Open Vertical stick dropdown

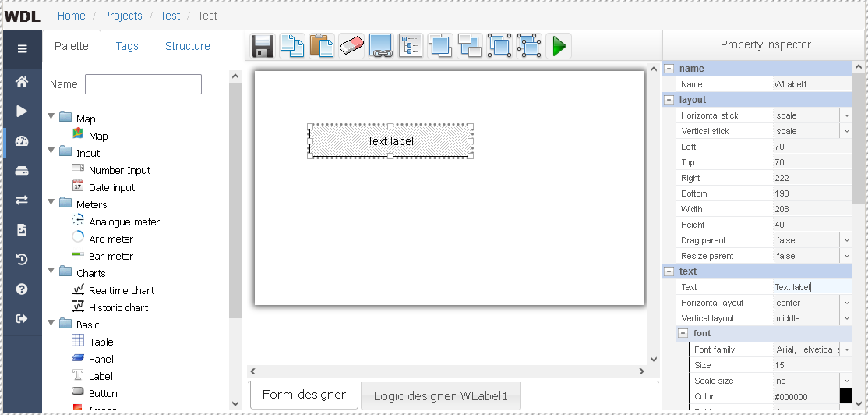pyautogui.click(x=846, y=131)
